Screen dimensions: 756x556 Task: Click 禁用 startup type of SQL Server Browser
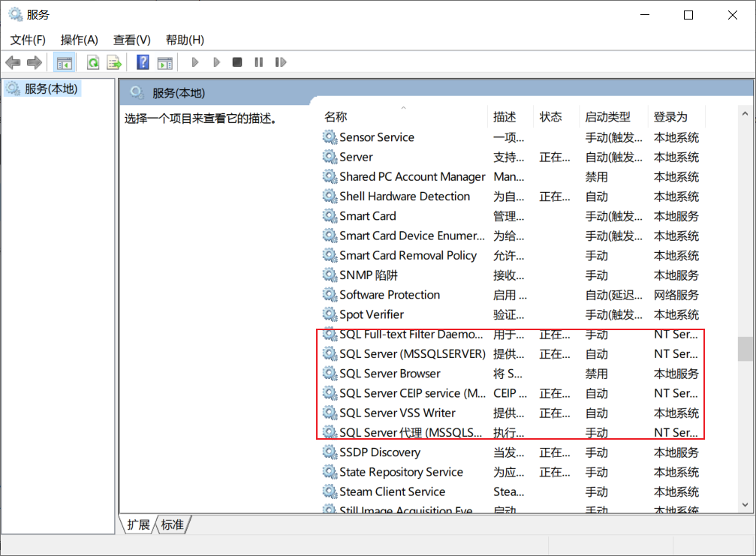pos(596,374)
